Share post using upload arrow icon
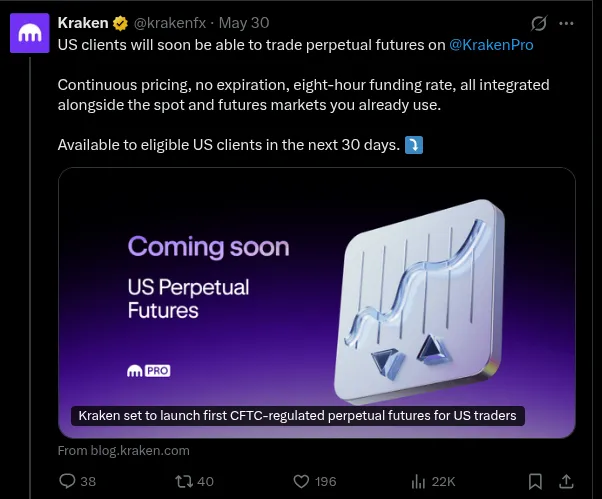The image size is (602, 499). 566,481
